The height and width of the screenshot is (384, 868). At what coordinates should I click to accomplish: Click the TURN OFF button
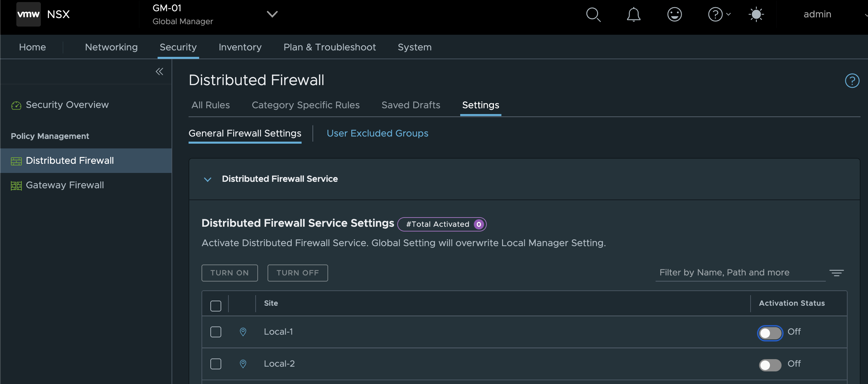(x=298, y=273)
